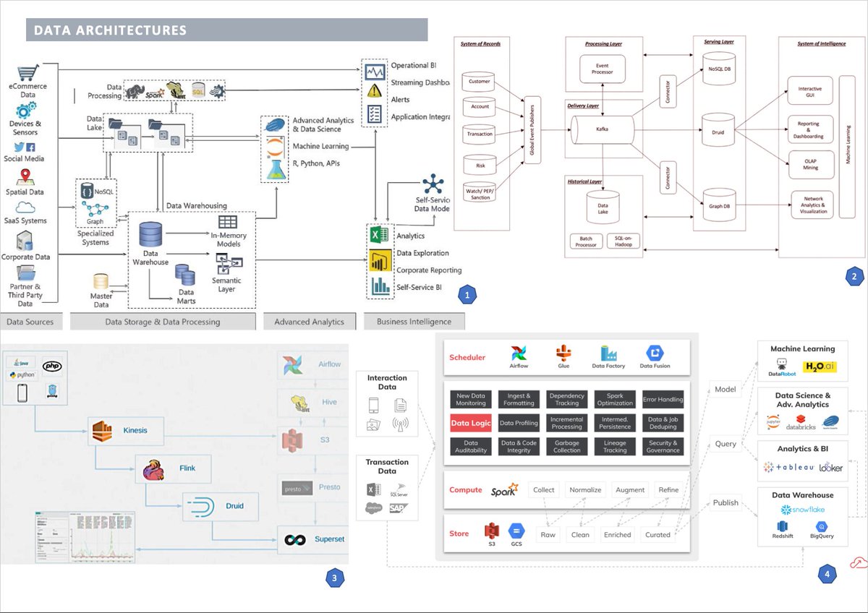Click the GCS icon beside S3
The height and width of the screenshot is (613, 868).
click(516, 531)
